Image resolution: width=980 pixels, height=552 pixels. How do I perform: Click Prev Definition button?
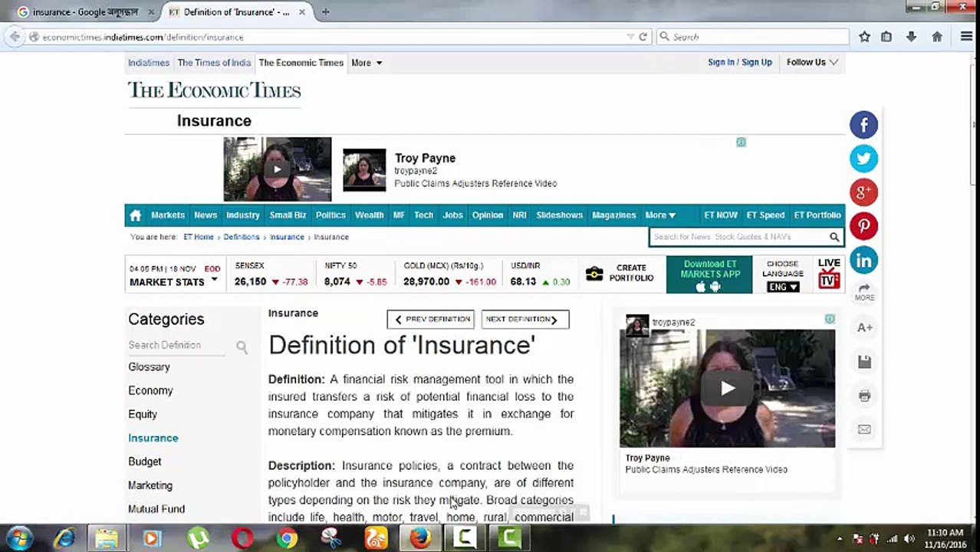(431, 320)
